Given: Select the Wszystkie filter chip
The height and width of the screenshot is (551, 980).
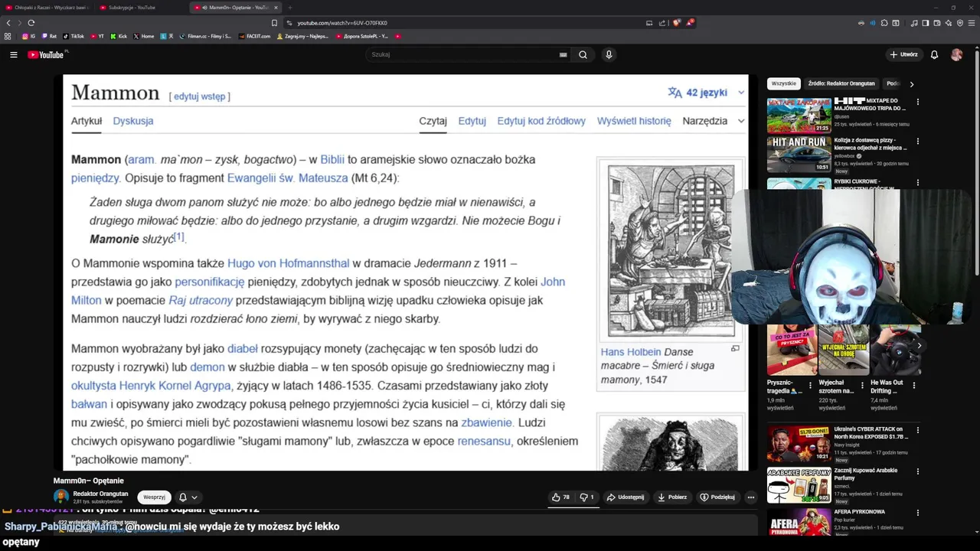Looking at the screenshot, I should [783, 83].
